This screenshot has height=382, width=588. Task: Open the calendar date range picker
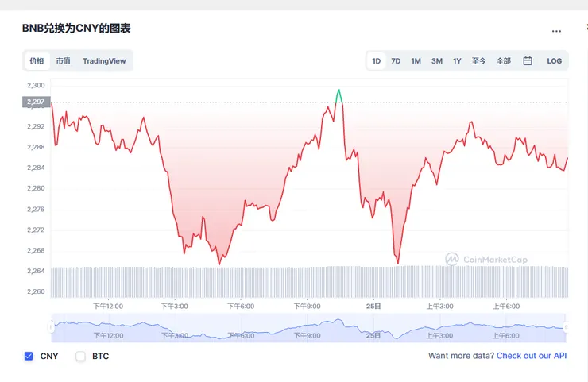click(528, 61)
